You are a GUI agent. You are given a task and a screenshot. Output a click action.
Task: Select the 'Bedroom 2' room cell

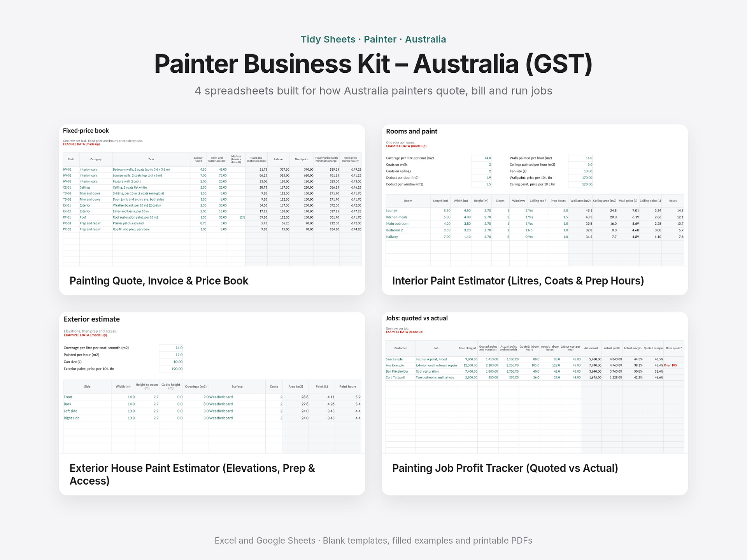pos(408,230)
